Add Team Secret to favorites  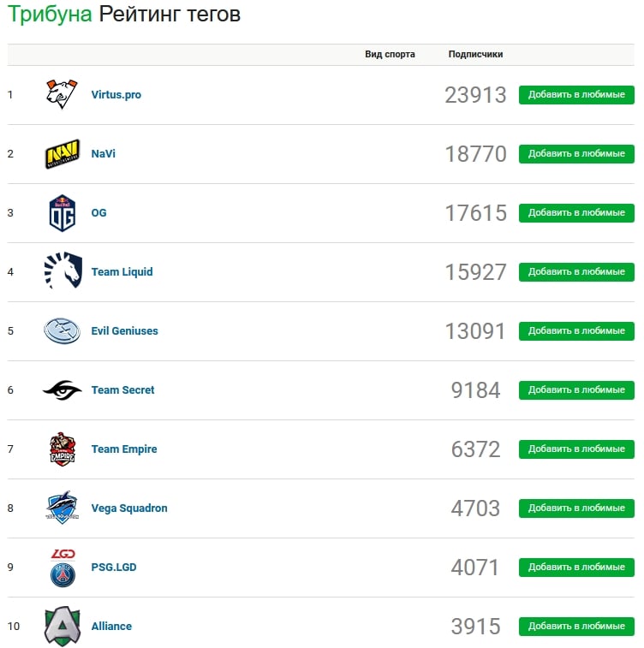point(576,390)
